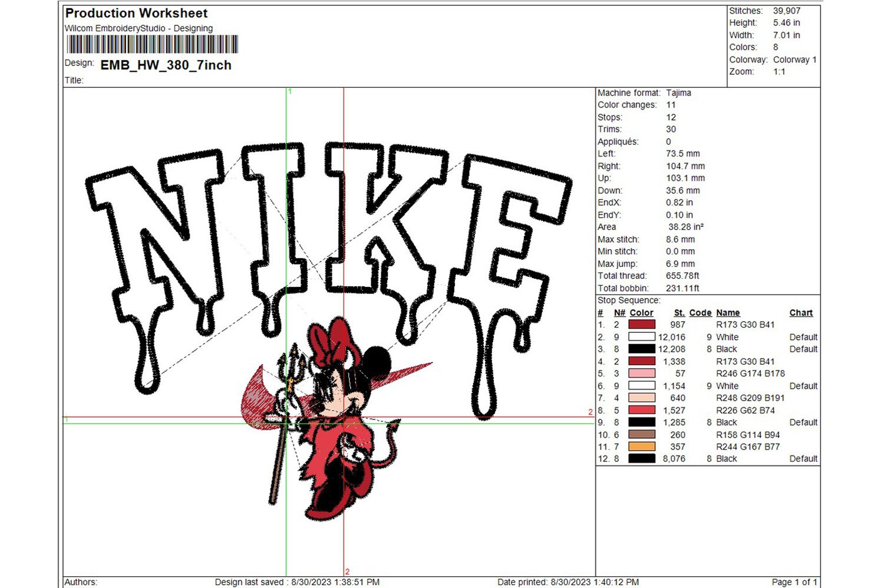884x588 pixels.
Task: Click the stitch count 8,076
Action: (x=674, y=458)
